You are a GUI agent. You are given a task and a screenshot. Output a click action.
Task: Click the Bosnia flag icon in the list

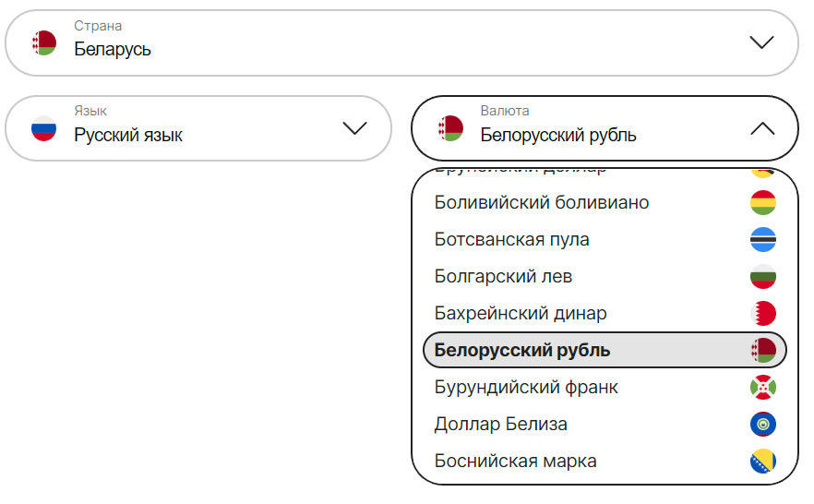click(763, 462)
